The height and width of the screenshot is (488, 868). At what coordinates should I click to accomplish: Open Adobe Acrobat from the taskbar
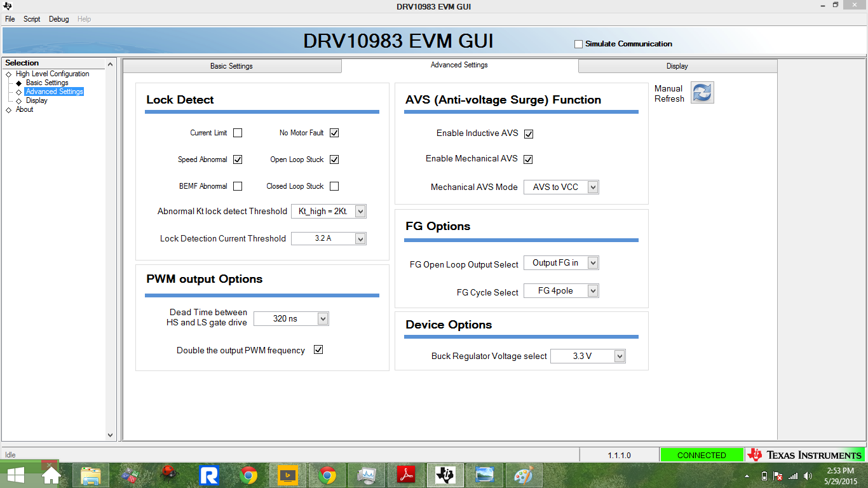[406, 475]
